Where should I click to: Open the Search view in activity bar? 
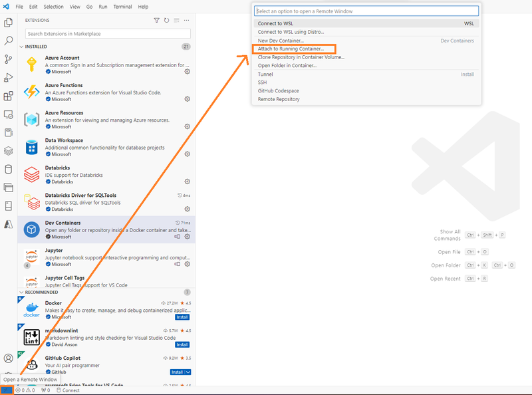[x=9, y=41]
